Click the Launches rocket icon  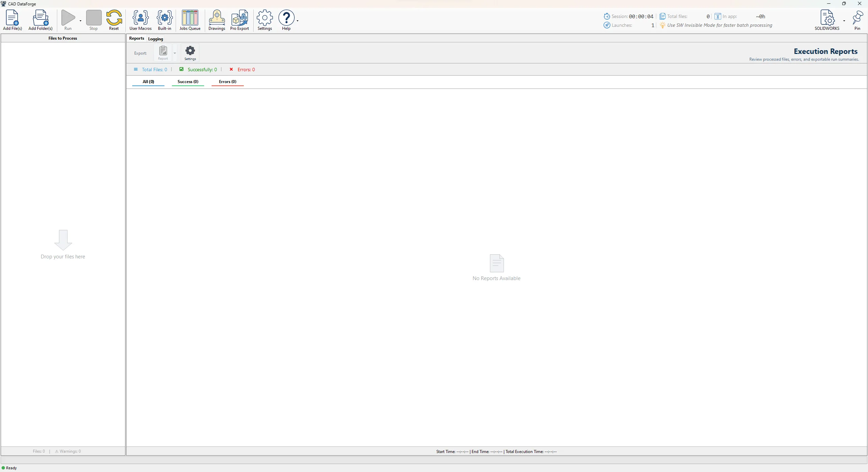[x=607, y=25]
